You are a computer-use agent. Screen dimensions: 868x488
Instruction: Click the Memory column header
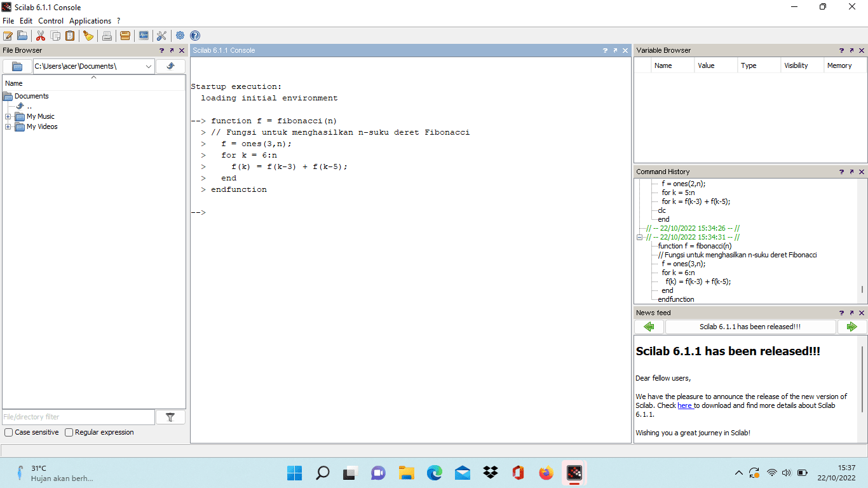tap(845, 65)
